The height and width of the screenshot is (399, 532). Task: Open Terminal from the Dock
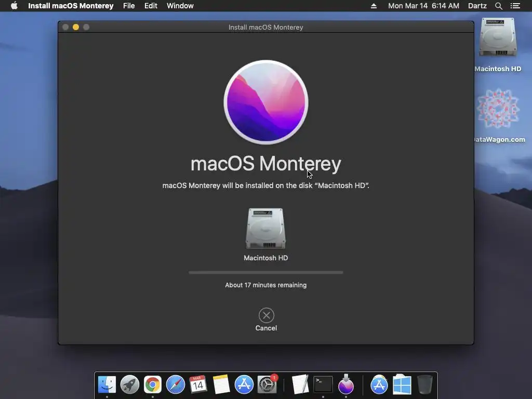(323, 384)
